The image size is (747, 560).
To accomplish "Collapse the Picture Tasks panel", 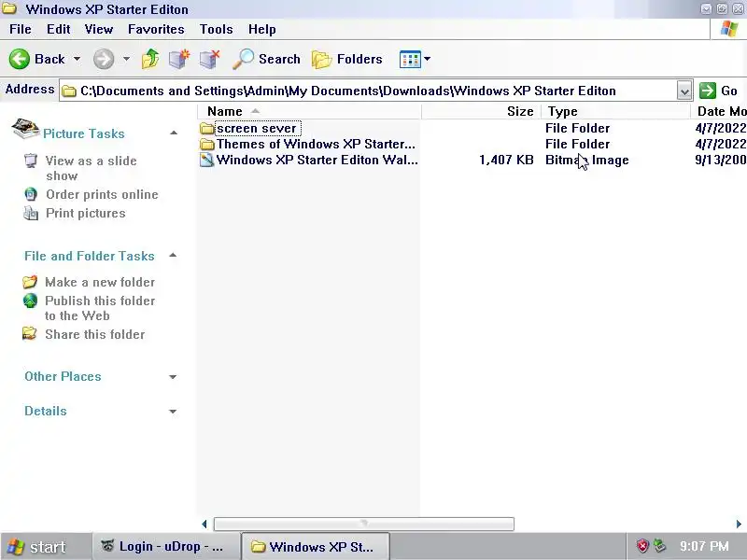I will (x=174, y=133).
